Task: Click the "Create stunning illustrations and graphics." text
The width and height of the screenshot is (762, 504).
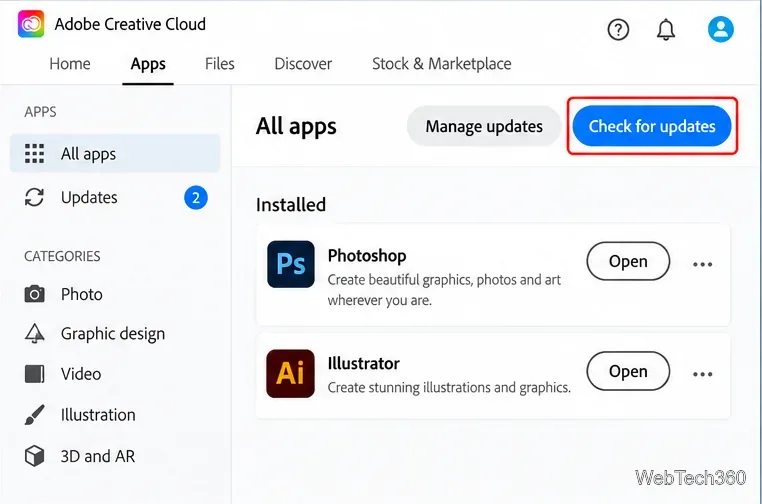Action: (449, 387)
